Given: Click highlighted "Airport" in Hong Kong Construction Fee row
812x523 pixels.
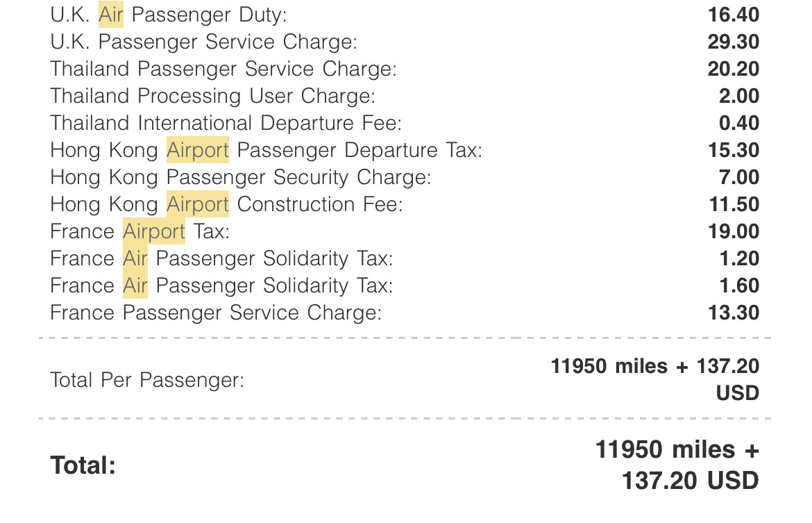Looking at the screenshot, I should pyautogui.click(x=198, y=204).
